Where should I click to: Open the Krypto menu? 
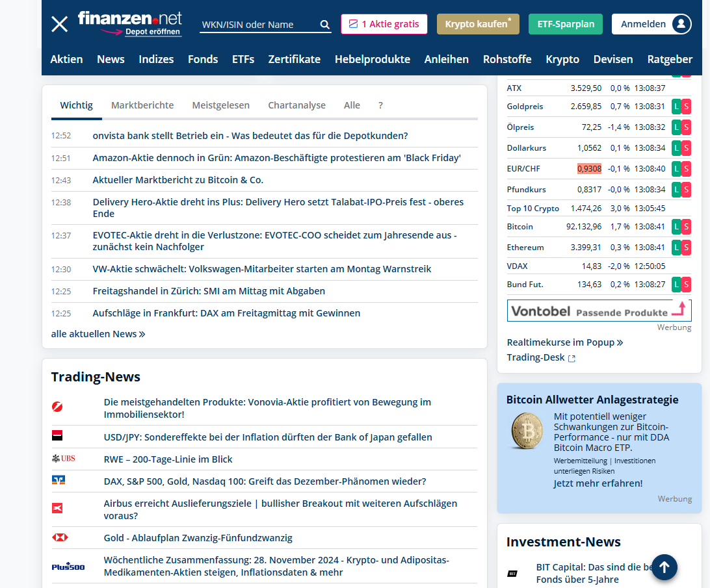pyautogui.click(x=562, y=59)
